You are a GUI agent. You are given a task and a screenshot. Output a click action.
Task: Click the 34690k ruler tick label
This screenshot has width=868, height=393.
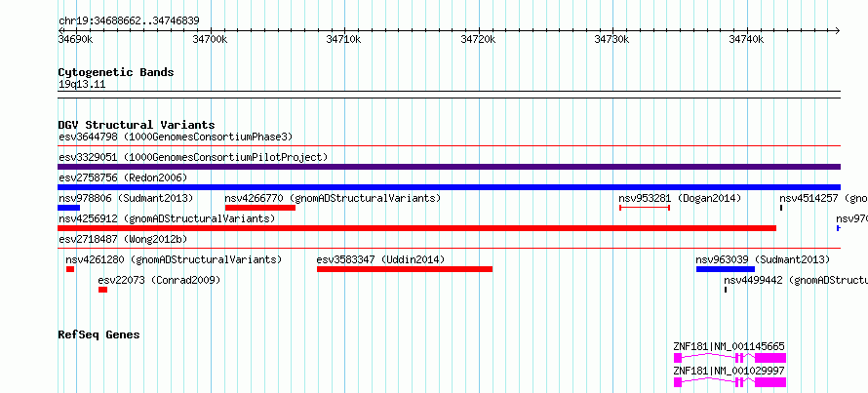point(76,39)
